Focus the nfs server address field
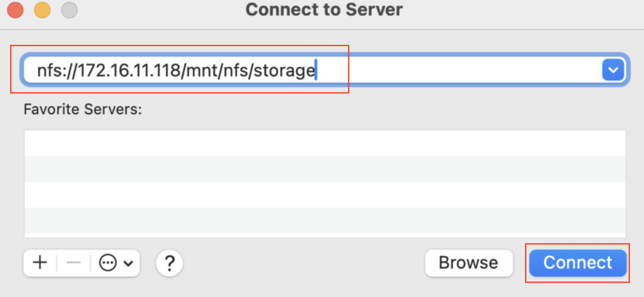Image resolution: width=644 pixels, height=297 pixels. 447,70
